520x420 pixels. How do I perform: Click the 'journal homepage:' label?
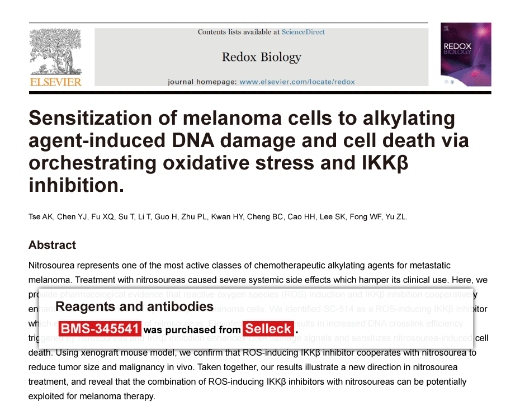click(x=201, y=82)
